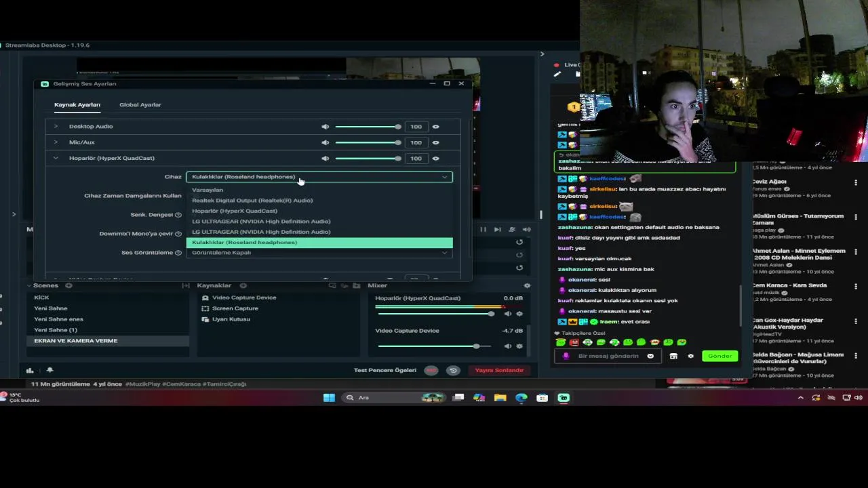Select Varsayılan from device list

click(x=319, y=190)
